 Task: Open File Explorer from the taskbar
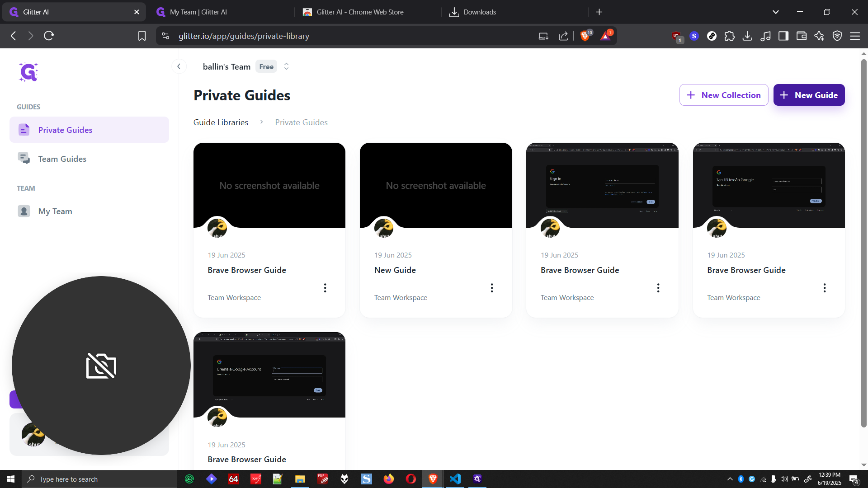300,479
